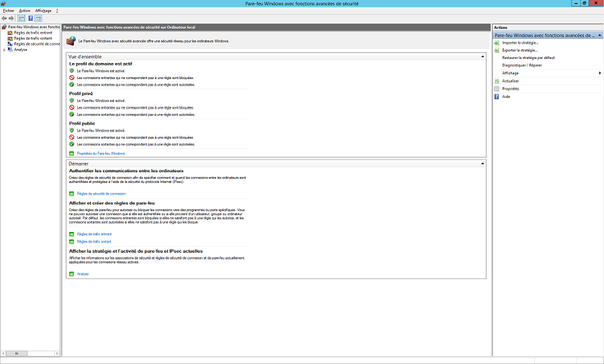Open the Affichage submenu arrow in Actions
The height and width of the screenshot is (364, 604).
tap(600, 73)
